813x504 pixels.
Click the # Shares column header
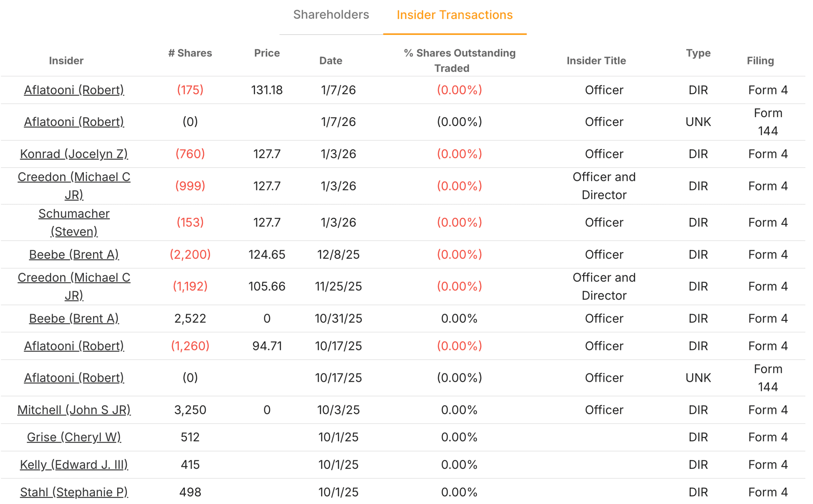coord(190,53)
